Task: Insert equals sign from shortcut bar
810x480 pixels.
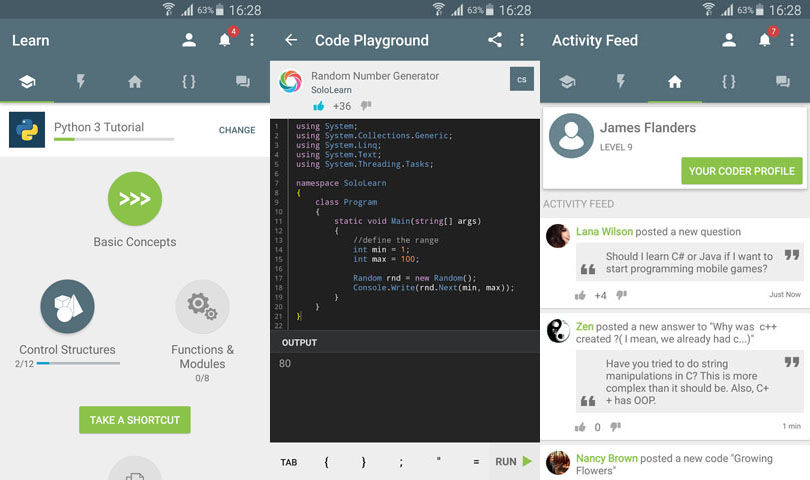Action: [x=476, y=462]
